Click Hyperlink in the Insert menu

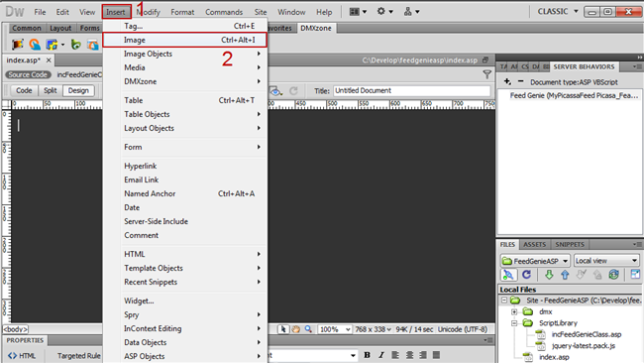point(141,166)
